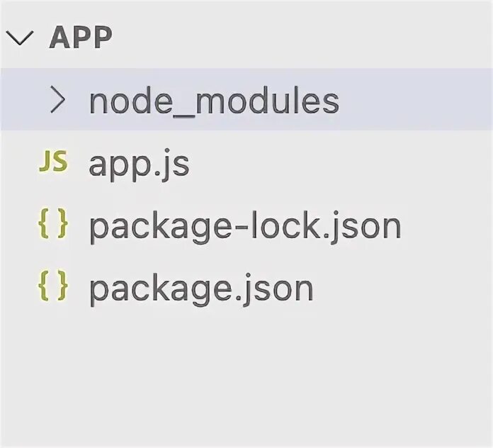Screen dimensions: 493x448
Task: Open the package.json file
Action: pos(200,289)
